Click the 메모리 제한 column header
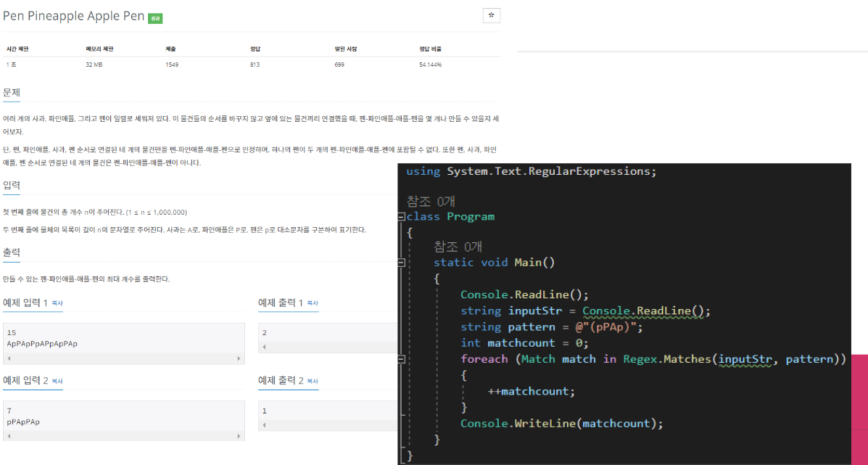The height and width of the screenshot is (465, 868). click(99, 49)
